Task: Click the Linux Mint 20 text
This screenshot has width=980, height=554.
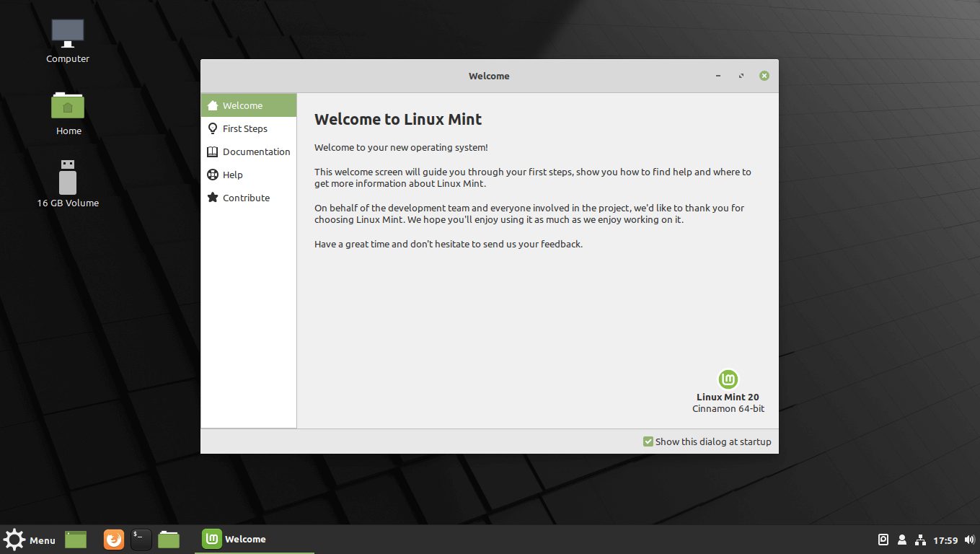Action: pos(728,397)
